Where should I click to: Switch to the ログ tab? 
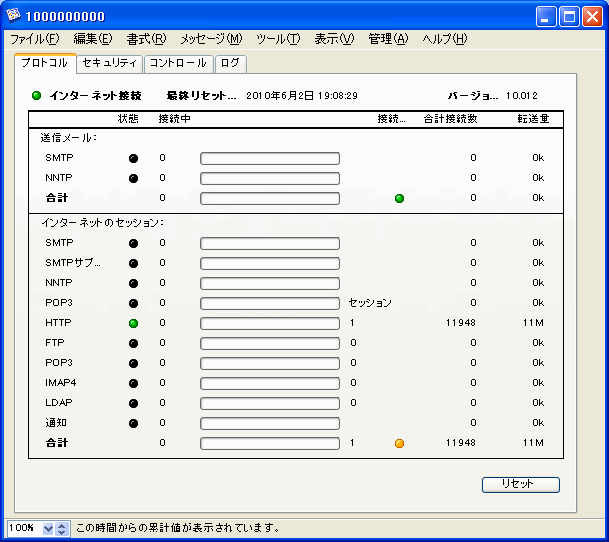pos(230,63)
